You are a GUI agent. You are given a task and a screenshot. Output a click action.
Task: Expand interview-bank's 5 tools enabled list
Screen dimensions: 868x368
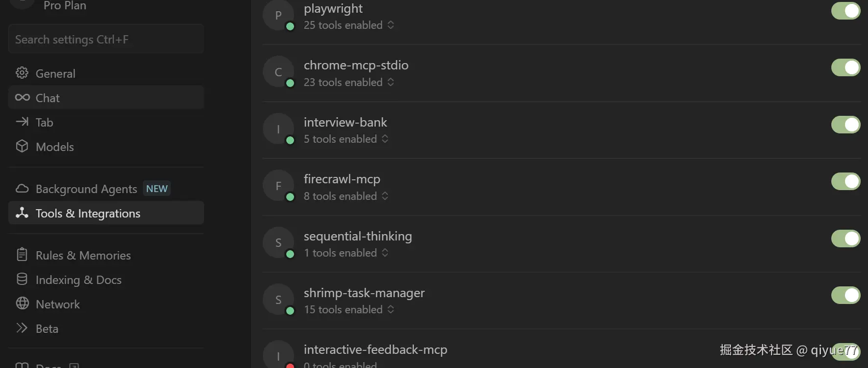pos(345,139)
